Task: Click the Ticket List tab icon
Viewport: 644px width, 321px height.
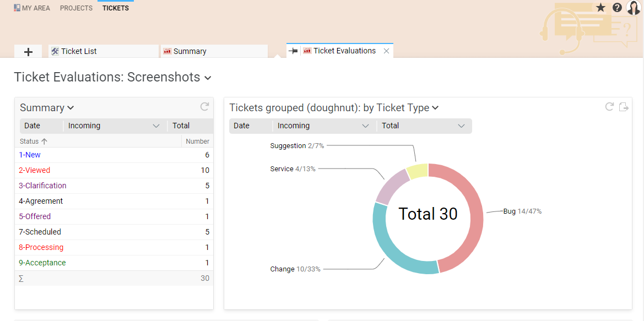Action: coord(55,51)
